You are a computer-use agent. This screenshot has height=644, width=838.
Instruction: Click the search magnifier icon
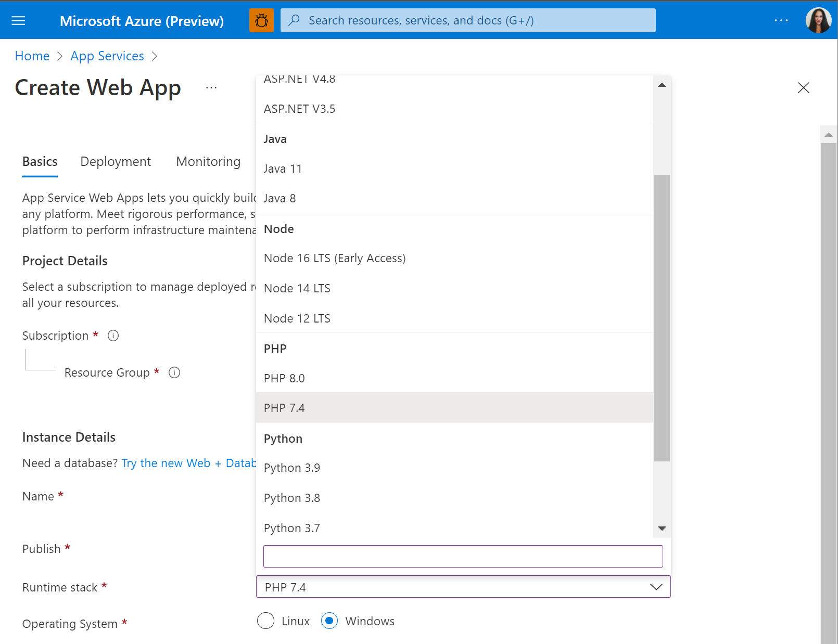pyautogui.click(x=295, y=20)
